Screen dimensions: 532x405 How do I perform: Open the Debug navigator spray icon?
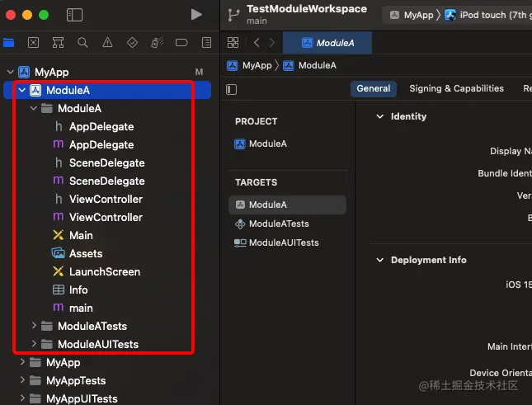click(157, 43)
